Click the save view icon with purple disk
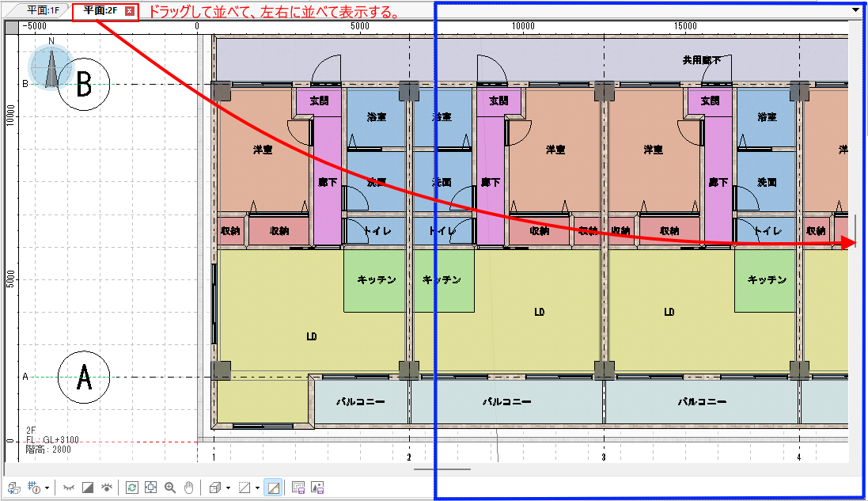 298,488
